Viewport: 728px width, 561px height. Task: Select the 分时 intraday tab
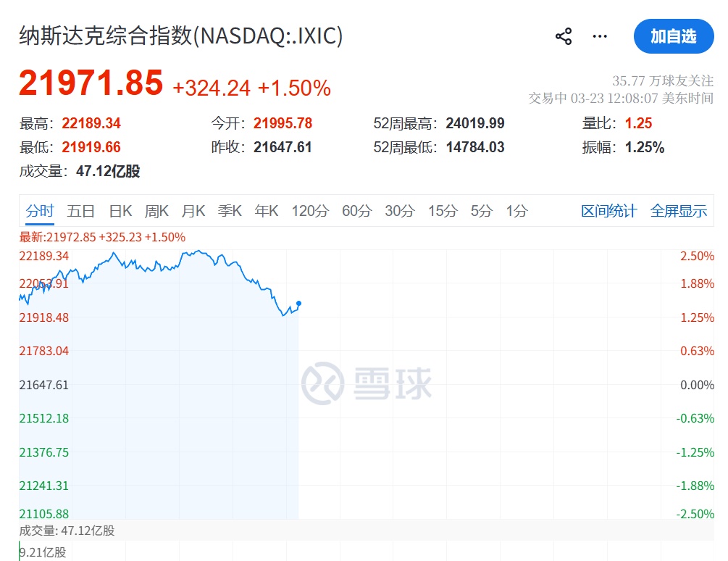(39, 211)
